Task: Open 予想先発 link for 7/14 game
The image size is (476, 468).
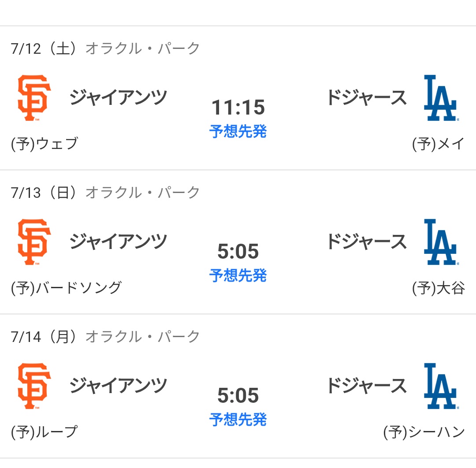Action: (238, 420)
